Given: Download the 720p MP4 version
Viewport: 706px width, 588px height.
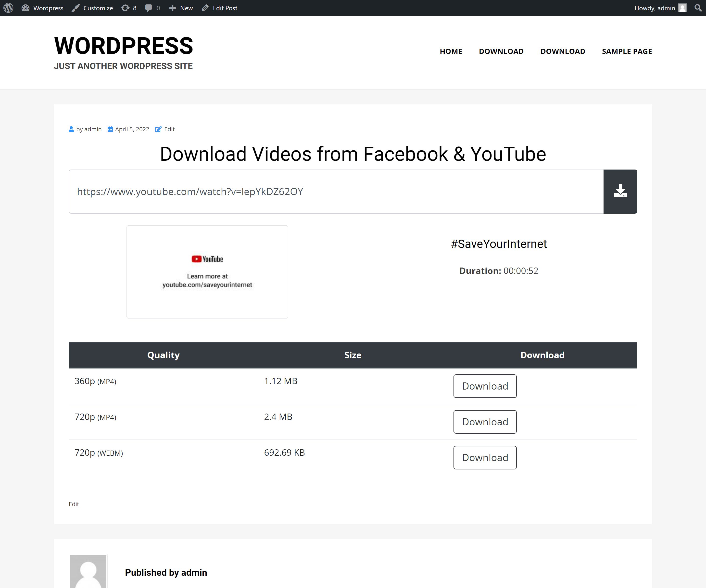Looking at the screenshot, I should coord(485,422).
